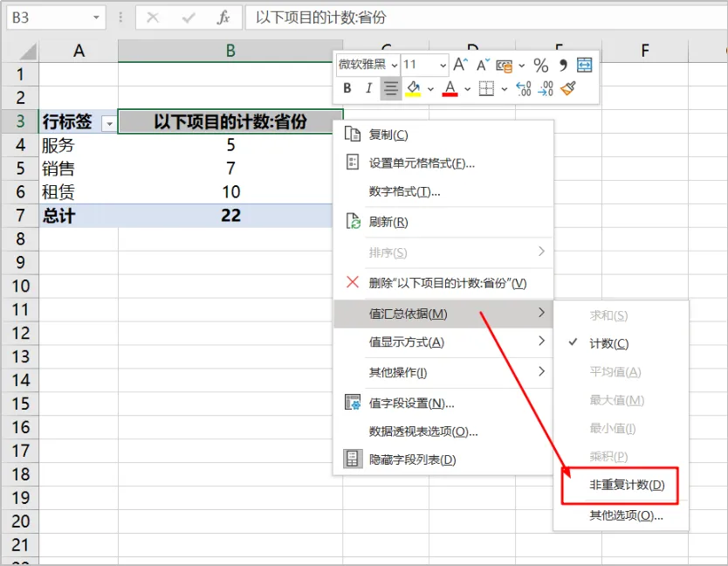Apply the red font color A icon
728x566 pixels.
coord(450,88)
